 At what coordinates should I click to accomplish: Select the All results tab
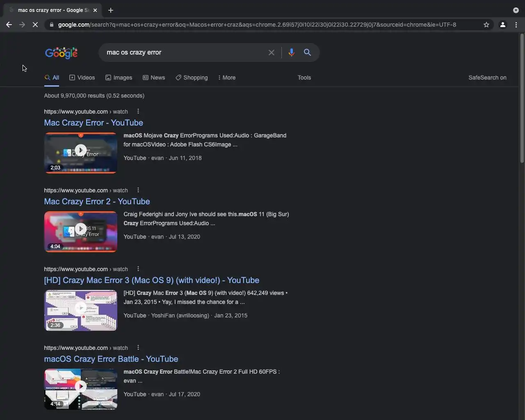point(52,78)
